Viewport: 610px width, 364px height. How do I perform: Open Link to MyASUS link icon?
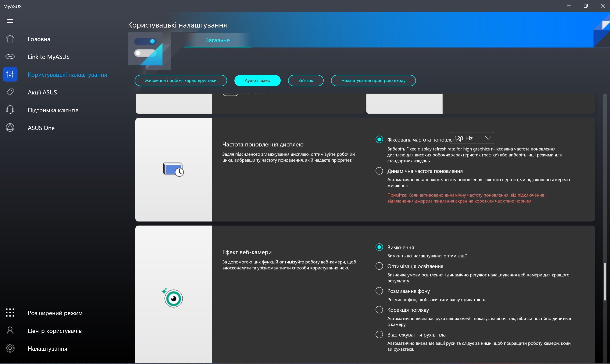[x=10, y=57]
